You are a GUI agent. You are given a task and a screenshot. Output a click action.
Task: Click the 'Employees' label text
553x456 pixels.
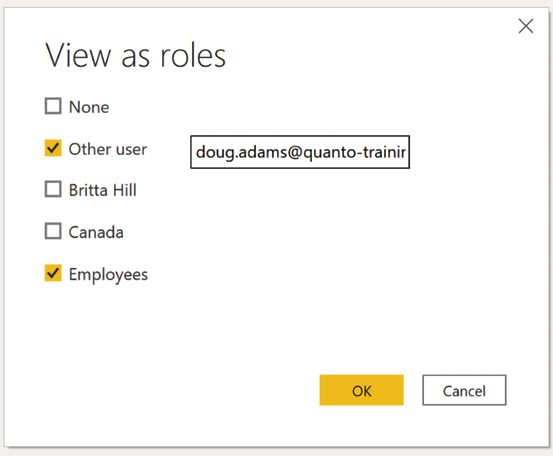[x=108, y=275]
